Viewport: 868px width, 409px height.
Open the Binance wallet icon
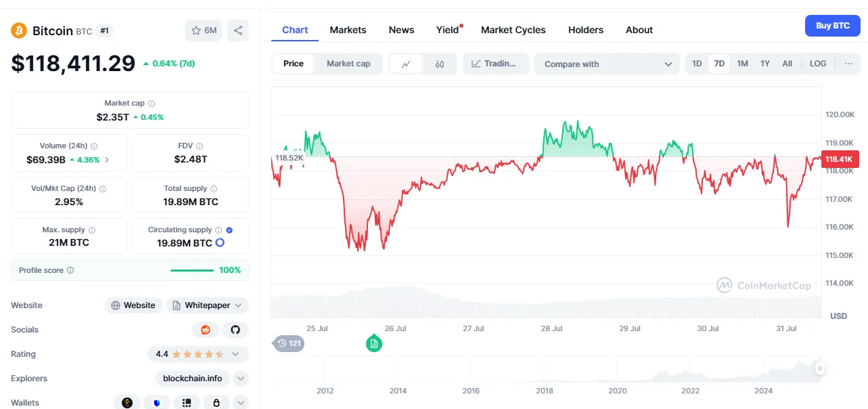(127, 403)
